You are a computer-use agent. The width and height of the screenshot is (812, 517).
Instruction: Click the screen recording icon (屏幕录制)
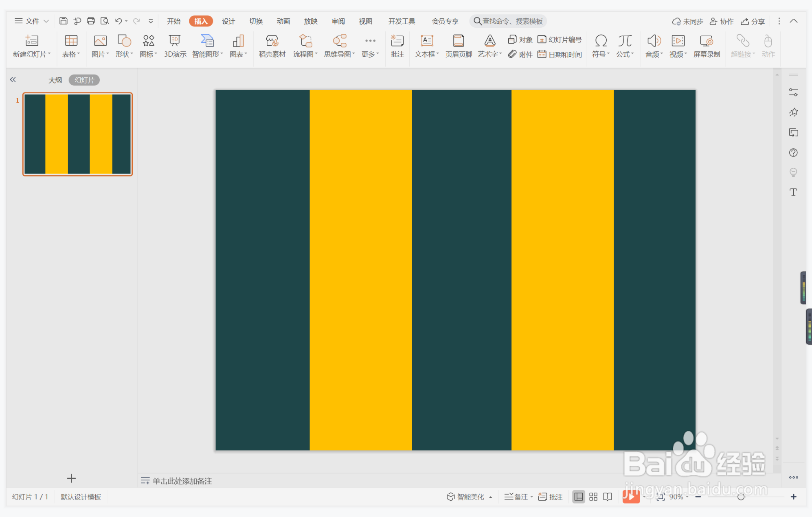click(707, 46)
